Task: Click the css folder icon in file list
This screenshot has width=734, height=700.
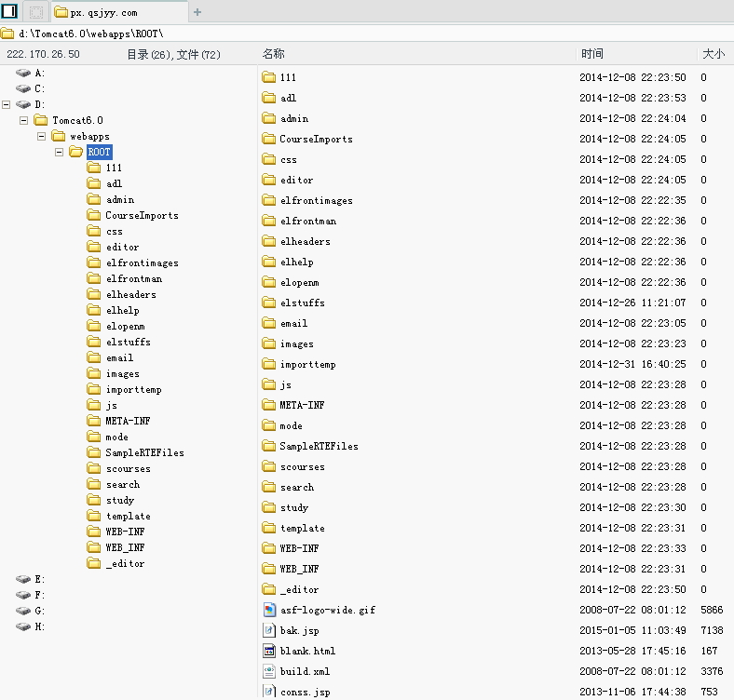Action: (x=268, y=159)
